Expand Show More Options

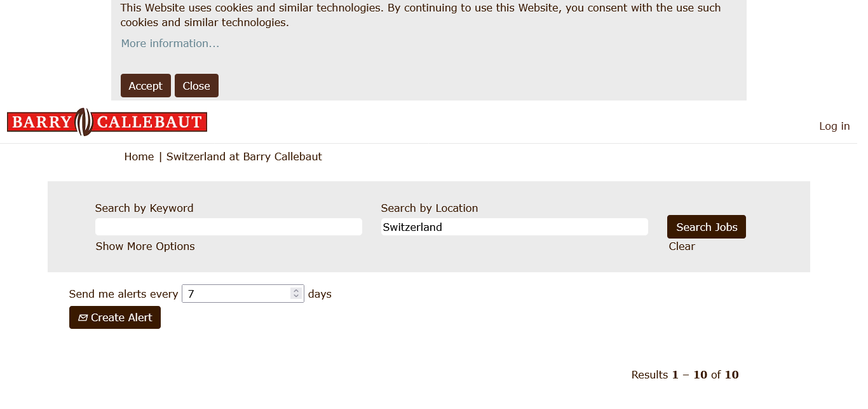[145, 246]
